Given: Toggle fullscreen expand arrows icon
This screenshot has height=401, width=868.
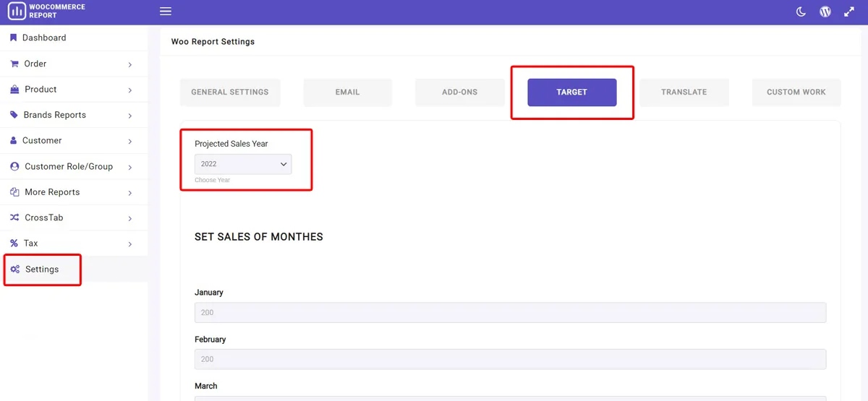Looking at the screenshot, I should (x=849, y=12).
